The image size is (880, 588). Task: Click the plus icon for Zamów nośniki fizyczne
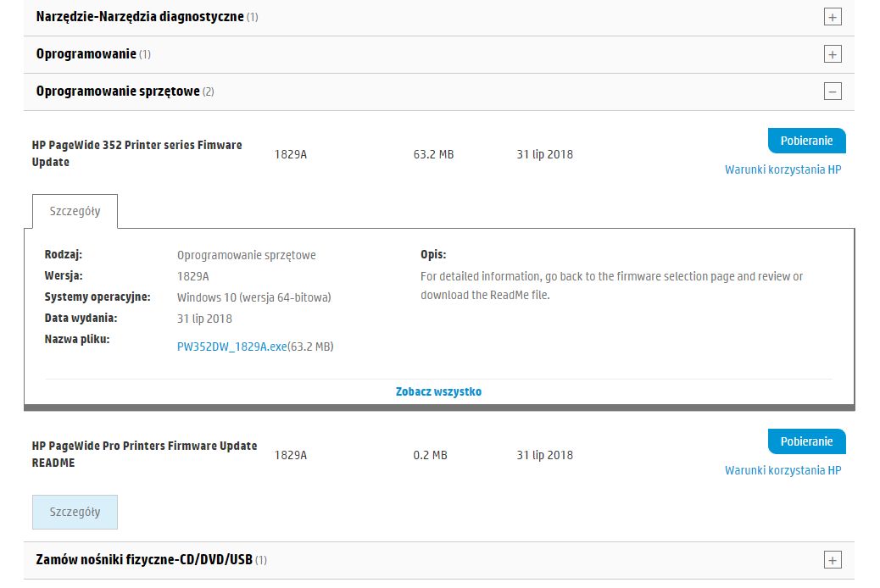[x=833, y=560]
